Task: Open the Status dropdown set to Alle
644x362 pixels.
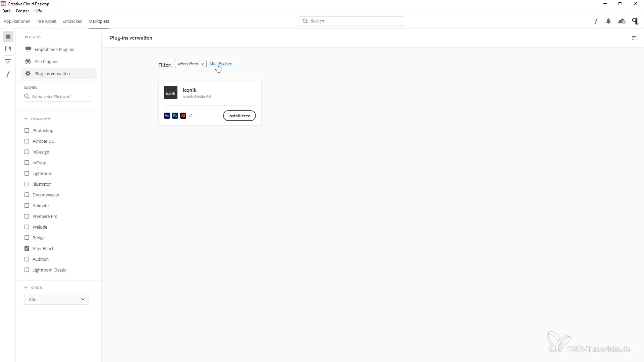Action: [57, 299]
